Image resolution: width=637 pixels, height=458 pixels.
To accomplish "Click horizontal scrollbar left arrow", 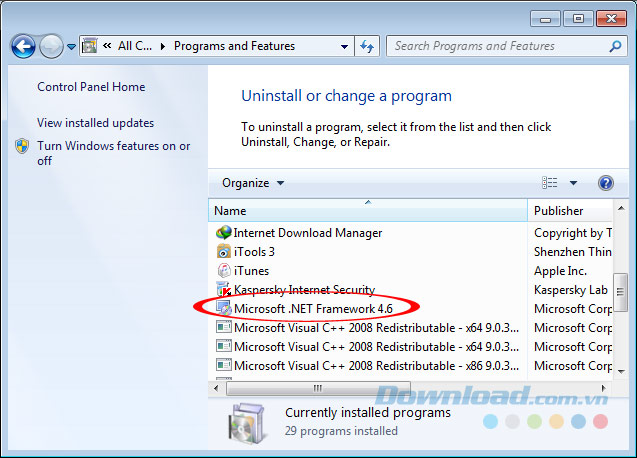I will coord(216,389).
